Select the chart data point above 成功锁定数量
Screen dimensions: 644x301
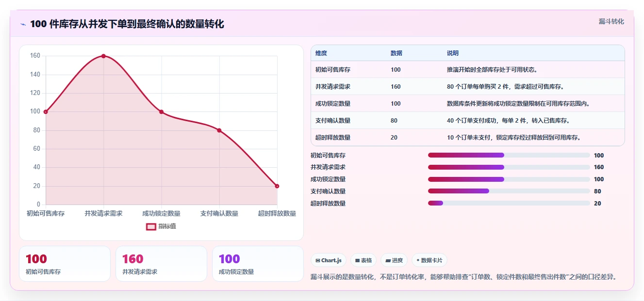click(x=161, y=112)
